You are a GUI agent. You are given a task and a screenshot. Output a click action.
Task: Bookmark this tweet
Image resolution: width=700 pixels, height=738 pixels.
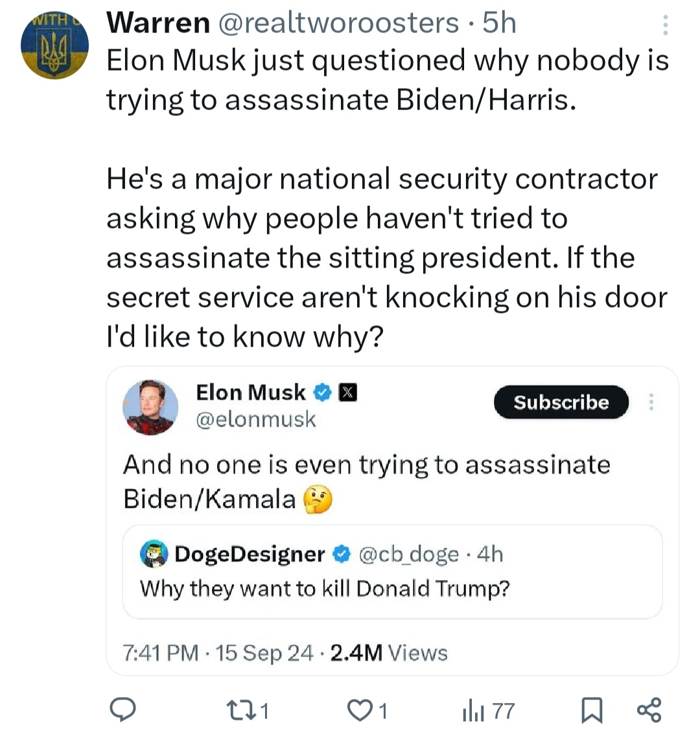(590, 711)
